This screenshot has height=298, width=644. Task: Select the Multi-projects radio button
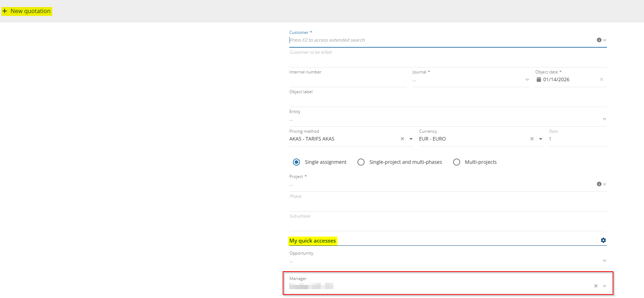coord(457,162)
